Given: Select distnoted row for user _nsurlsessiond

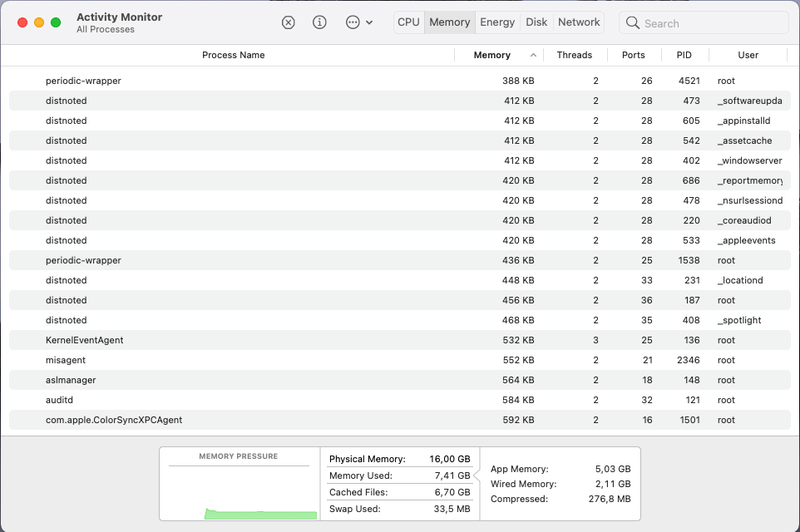Looking at the screenshot, I should pos(400,200).
